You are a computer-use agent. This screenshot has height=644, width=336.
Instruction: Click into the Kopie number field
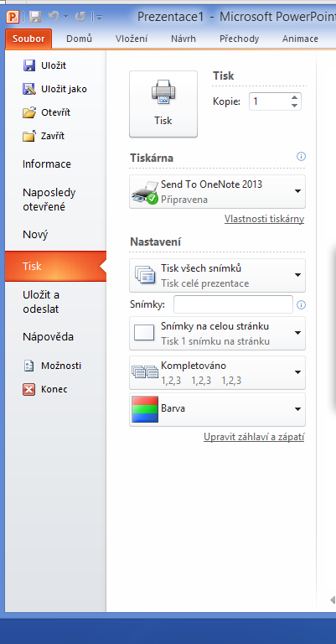[269, 101]
